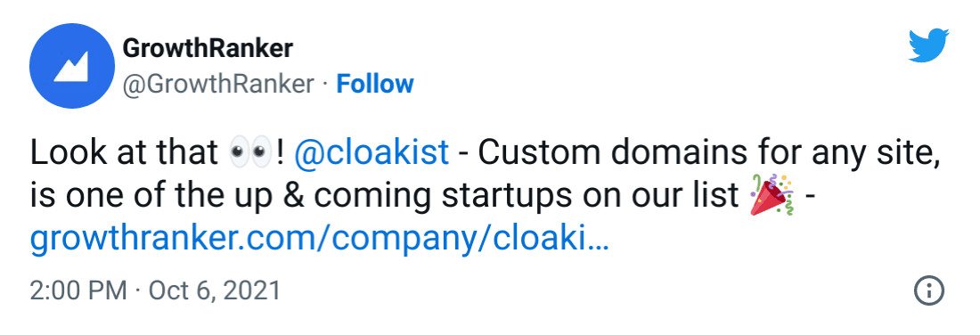Open the tweet info icon

(928, 290)
